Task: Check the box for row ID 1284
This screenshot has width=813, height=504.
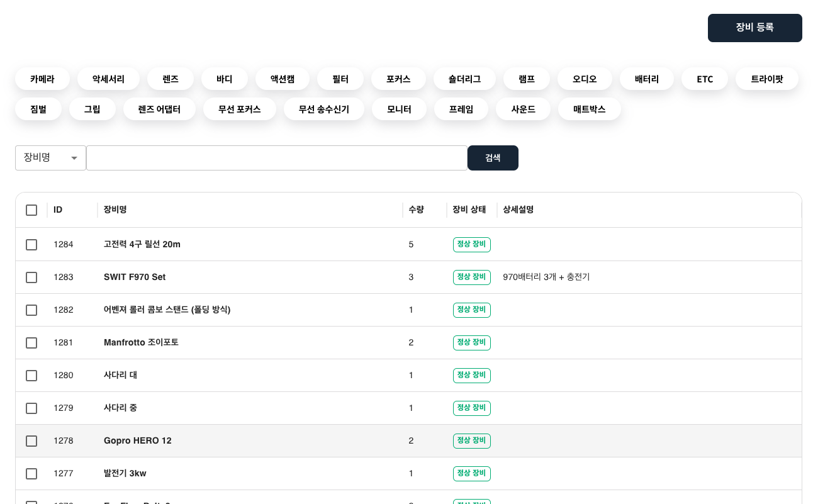Action: click(x=31, y=245)
